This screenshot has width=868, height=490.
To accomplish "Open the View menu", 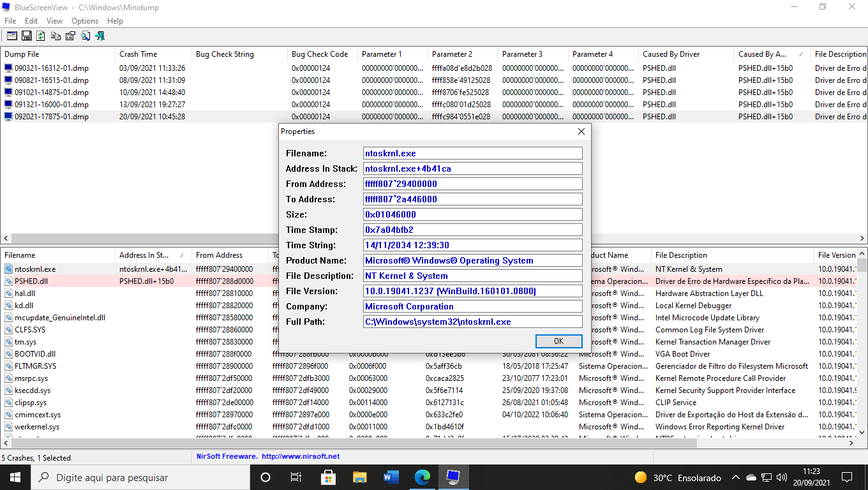I will [54, 21].
